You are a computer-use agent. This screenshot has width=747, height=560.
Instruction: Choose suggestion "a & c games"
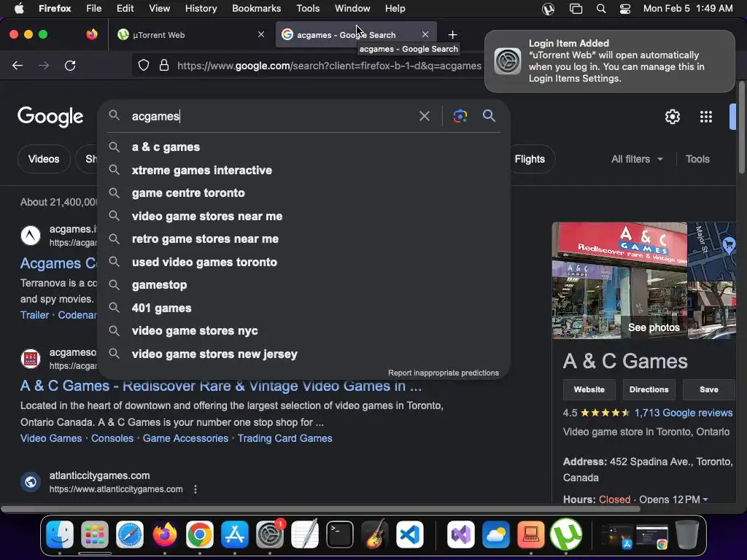click(x=304, y=147)
